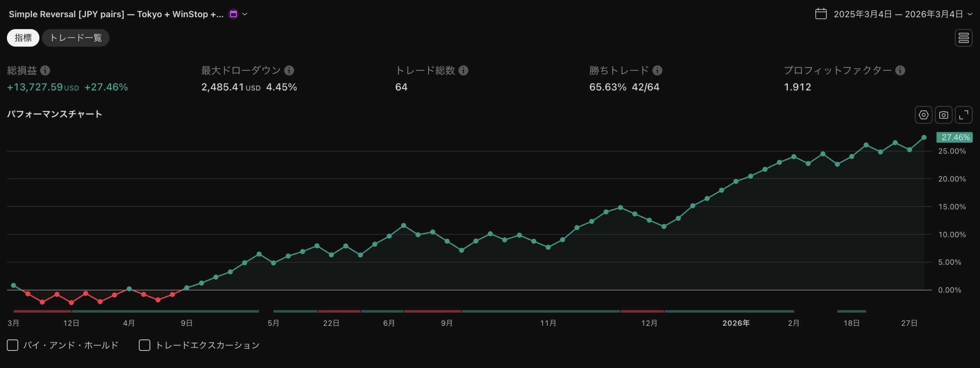Select the 指標 tab

click(x=23, y=38)
